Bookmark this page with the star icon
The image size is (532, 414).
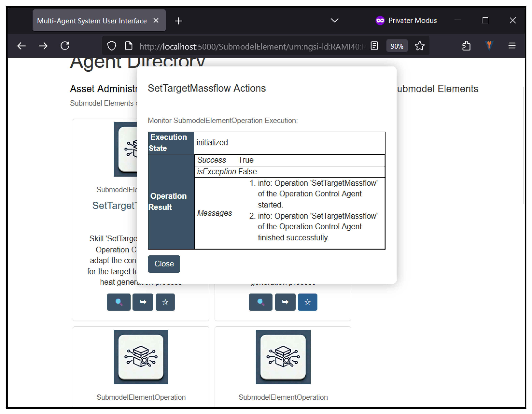point(419,46)
